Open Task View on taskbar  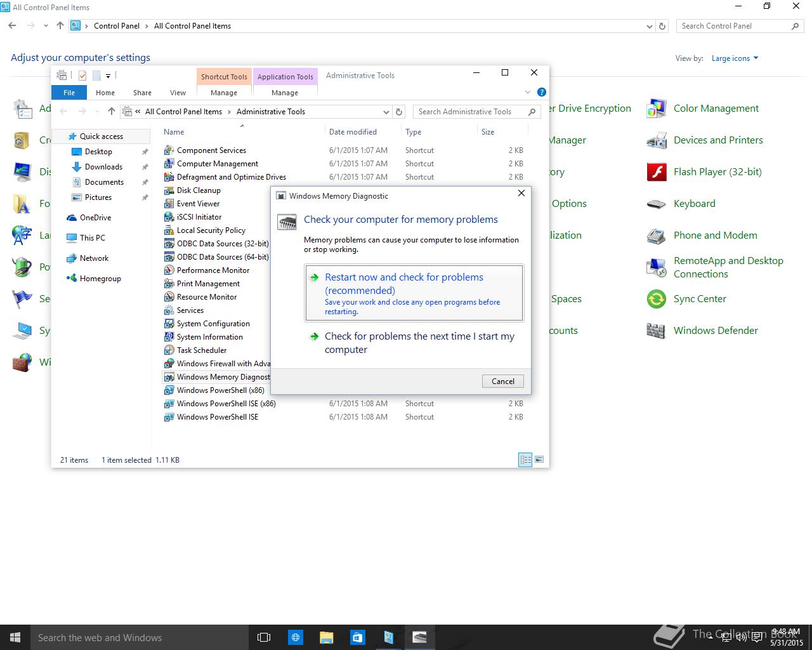[264, 637]
